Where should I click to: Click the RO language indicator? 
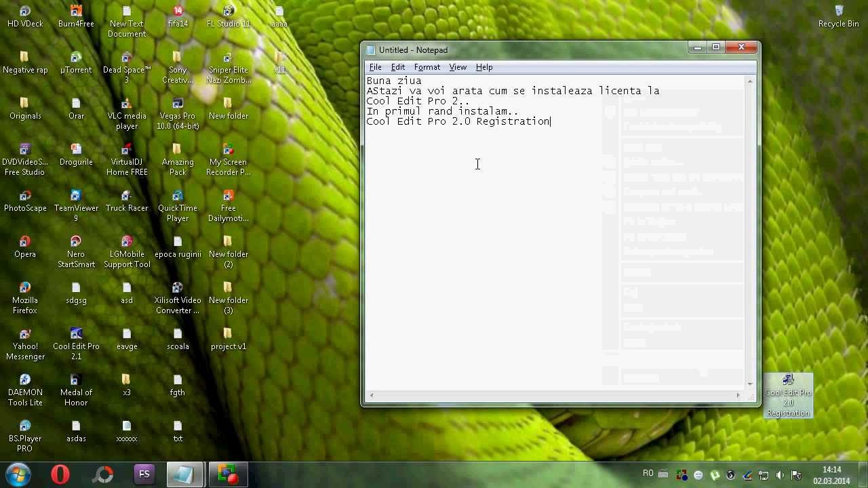(648, 474)
